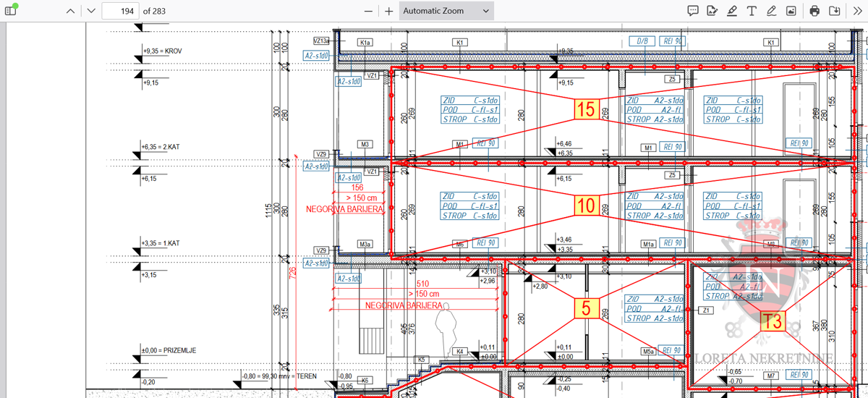Toggle the sidebar panel
Screen dimensions: 868x398
point(11,11)
